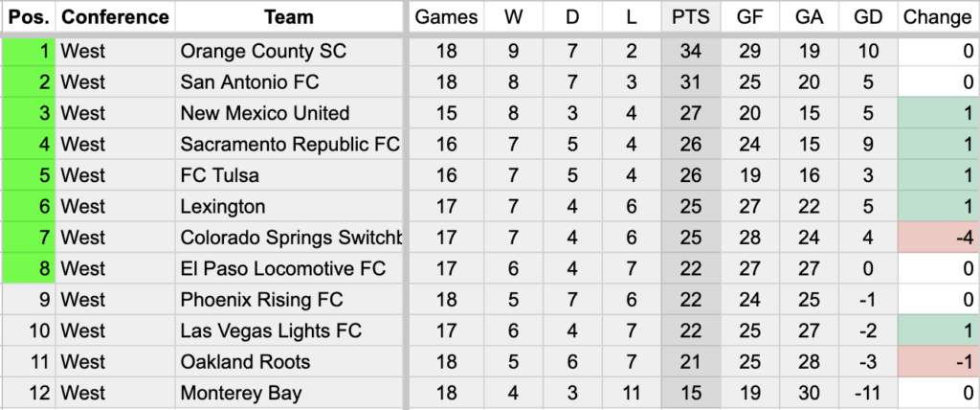Image resolution: width=980 pixels, height=410 pixels.
Task: Click the red -4 change cell
Action: [x=939, y=238]
